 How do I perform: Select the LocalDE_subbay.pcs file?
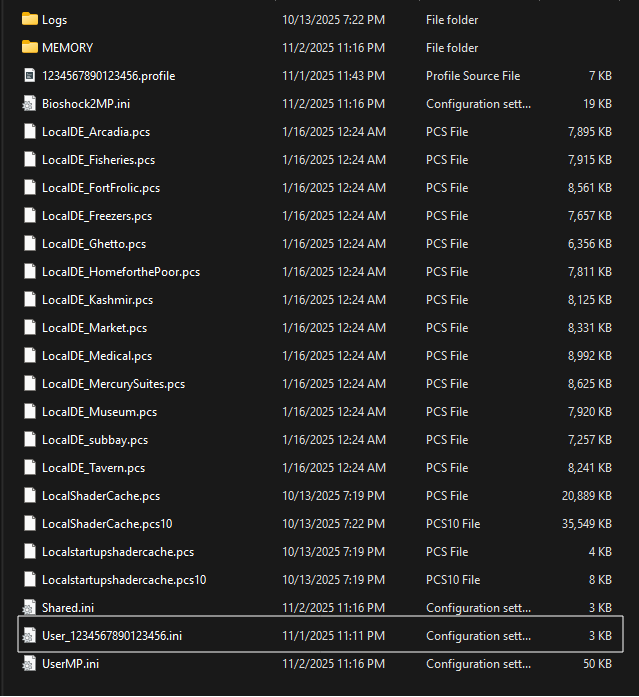click(x=95, y=439)
